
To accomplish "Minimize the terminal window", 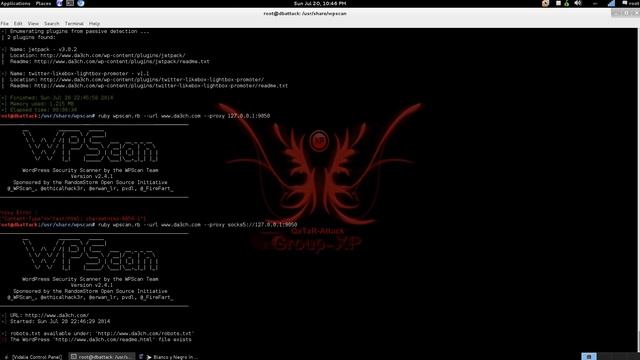I will pos(616,13).
